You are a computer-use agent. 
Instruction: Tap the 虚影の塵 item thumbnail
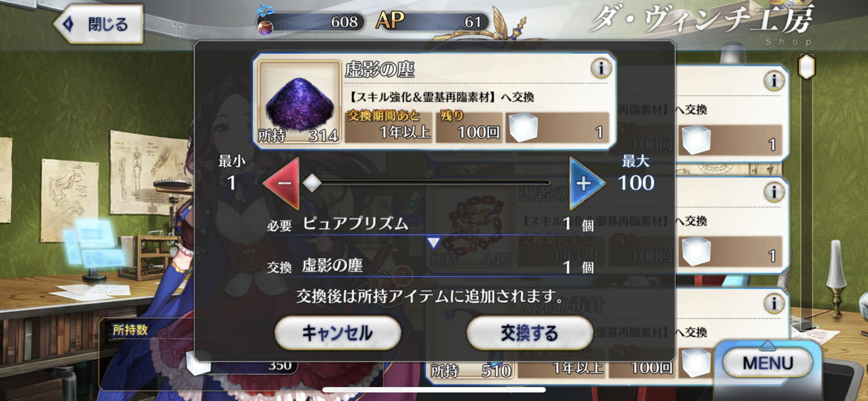(x=299, y=102)
